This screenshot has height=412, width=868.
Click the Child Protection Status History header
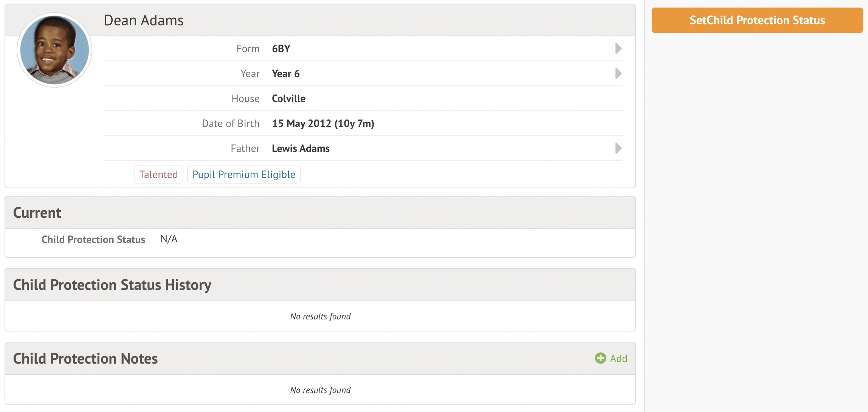(112, 285)
